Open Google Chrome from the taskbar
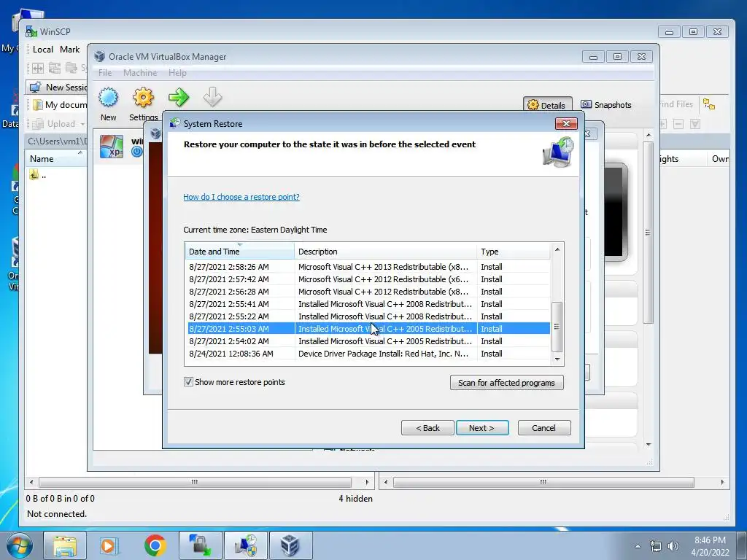747x560 pixels. [155, 545]
